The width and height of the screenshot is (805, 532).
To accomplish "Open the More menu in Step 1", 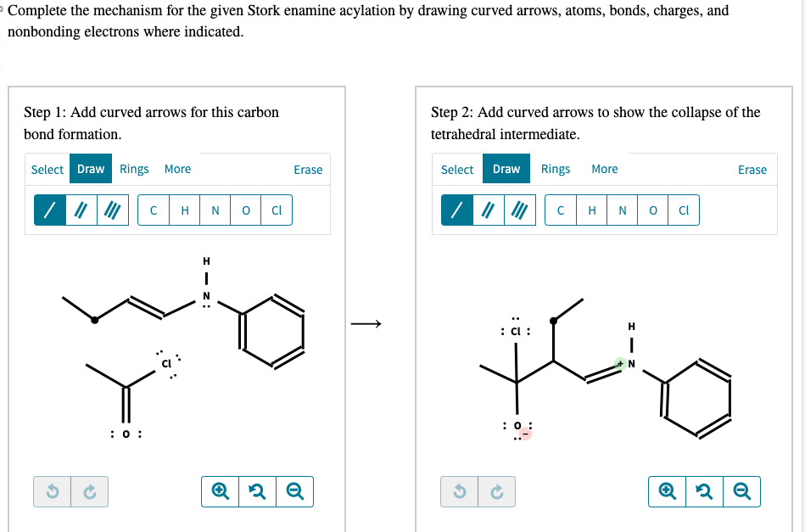I will pos(177,169).
